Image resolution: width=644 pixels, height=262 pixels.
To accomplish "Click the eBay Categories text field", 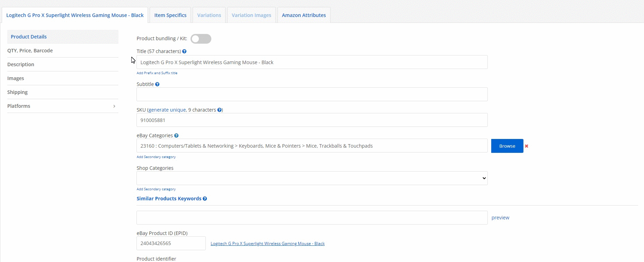I will [x=312, y=146].
